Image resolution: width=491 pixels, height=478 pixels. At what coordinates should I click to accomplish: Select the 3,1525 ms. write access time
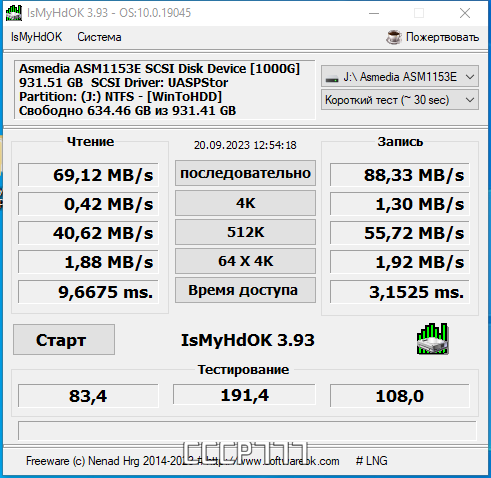pos(400,292)
